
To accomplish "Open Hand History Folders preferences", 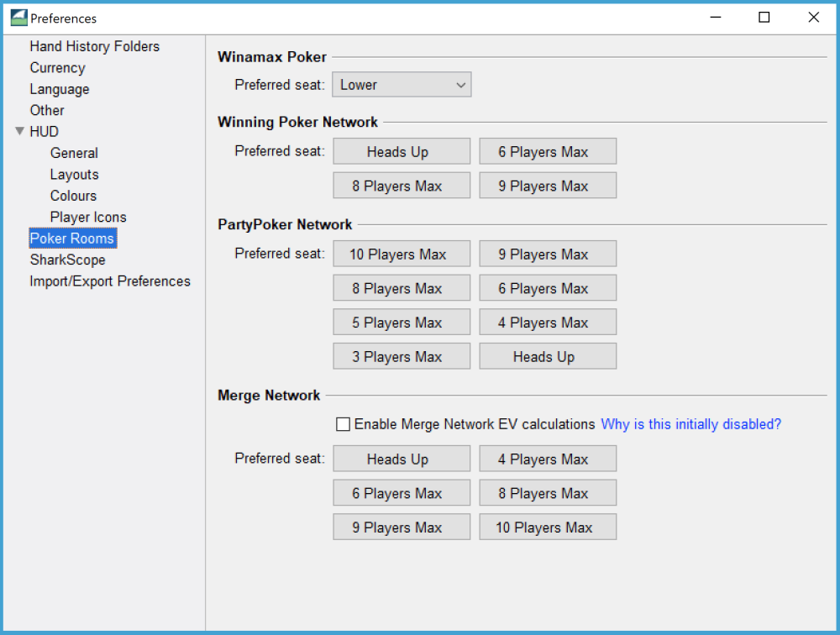I will (x=94, y=46).
